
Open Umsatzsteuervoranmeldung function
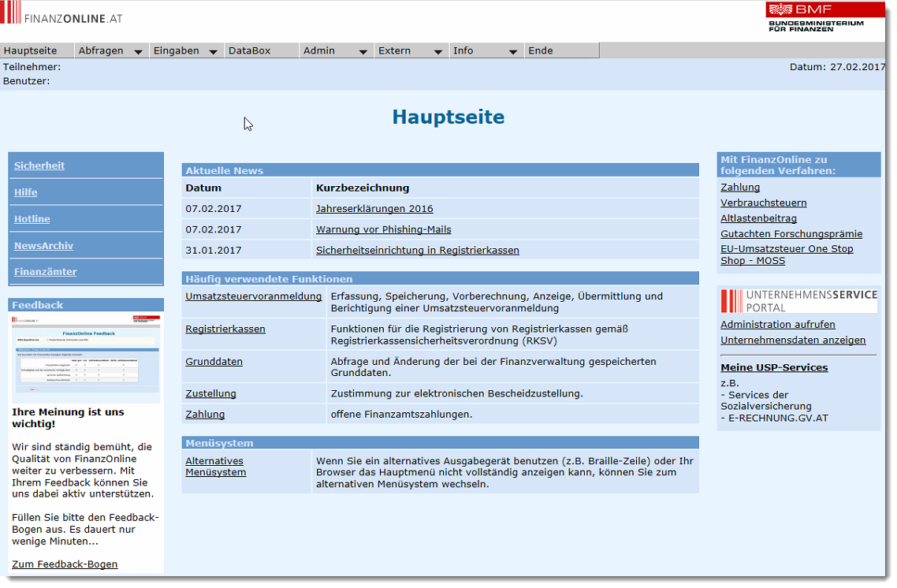click(253, 296)
